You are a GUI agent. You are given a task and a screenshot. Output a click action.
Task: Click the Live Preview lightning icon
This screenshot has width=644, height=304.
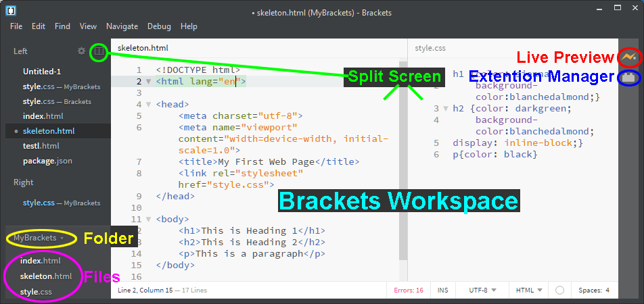click(628, 57)
